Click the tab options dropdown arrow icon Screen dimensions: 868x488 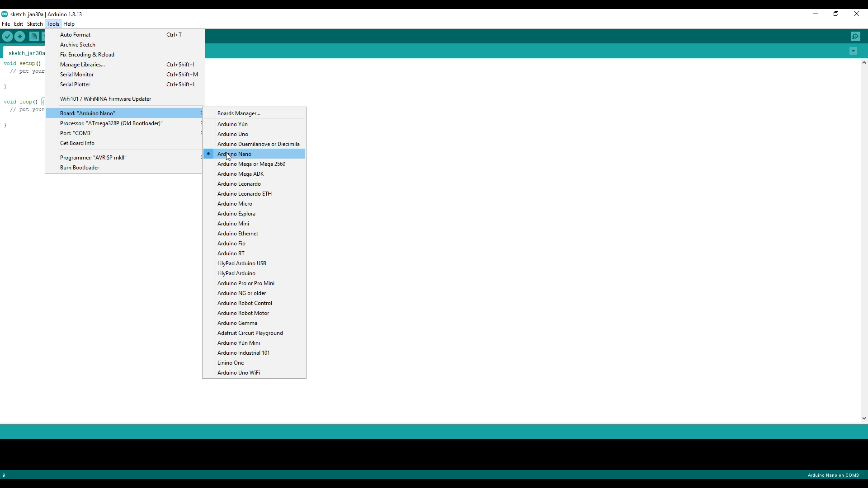(853, 51)
